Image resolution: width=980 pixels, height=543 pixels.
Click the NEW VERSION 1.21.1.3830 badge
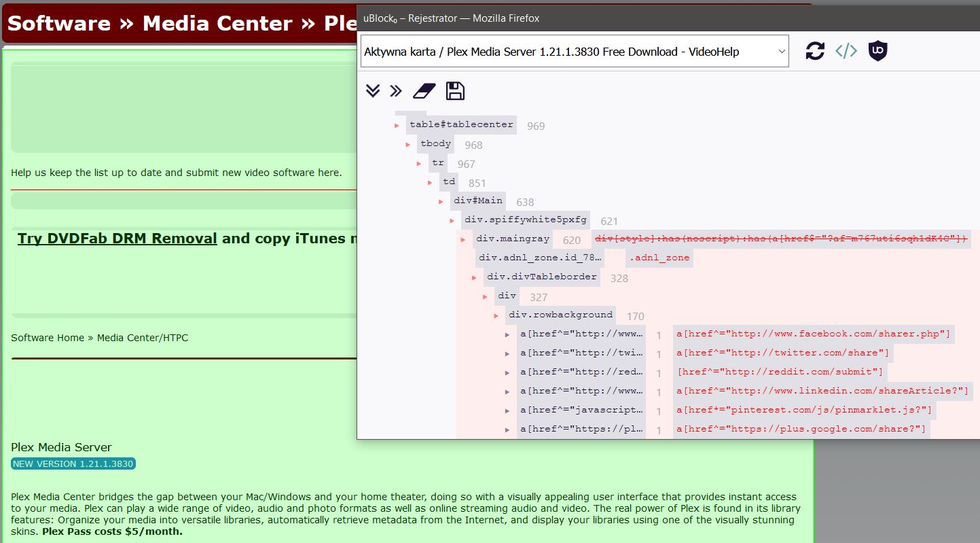click(x=73, y=463)
